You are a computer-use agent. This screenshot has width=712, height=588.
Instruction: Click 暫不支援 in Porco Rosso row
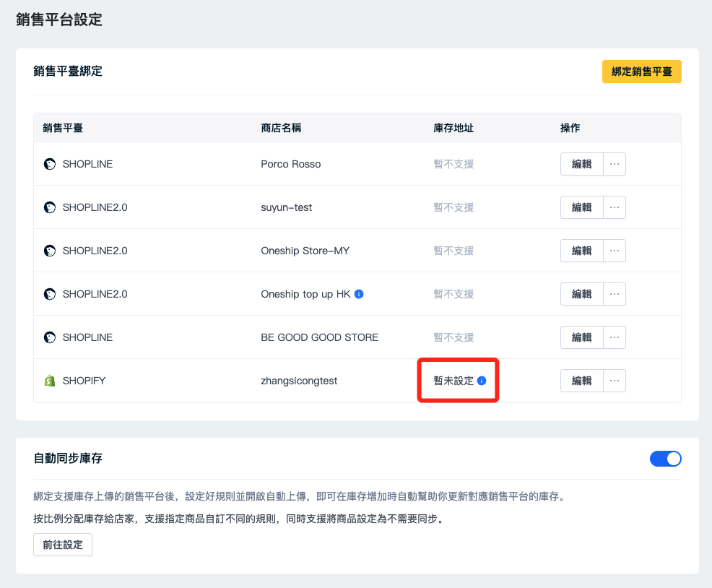point(453,164)
